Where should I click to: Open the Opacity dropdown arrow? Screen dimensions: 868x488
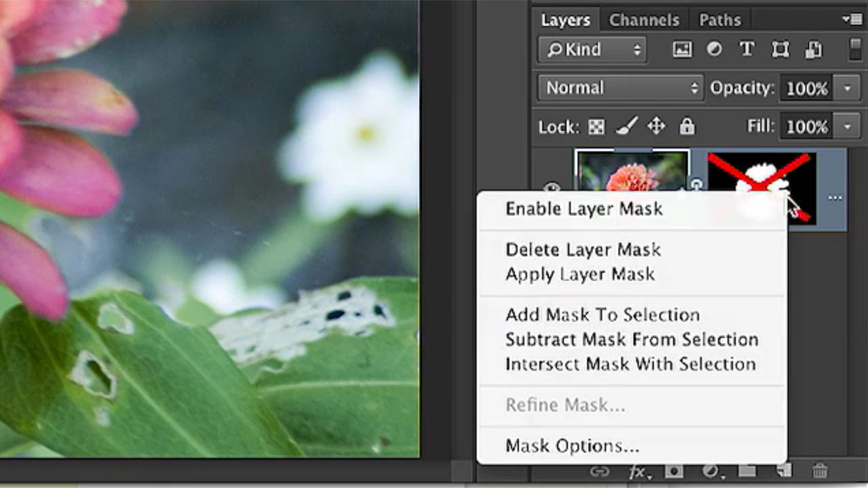coord(846,87)
